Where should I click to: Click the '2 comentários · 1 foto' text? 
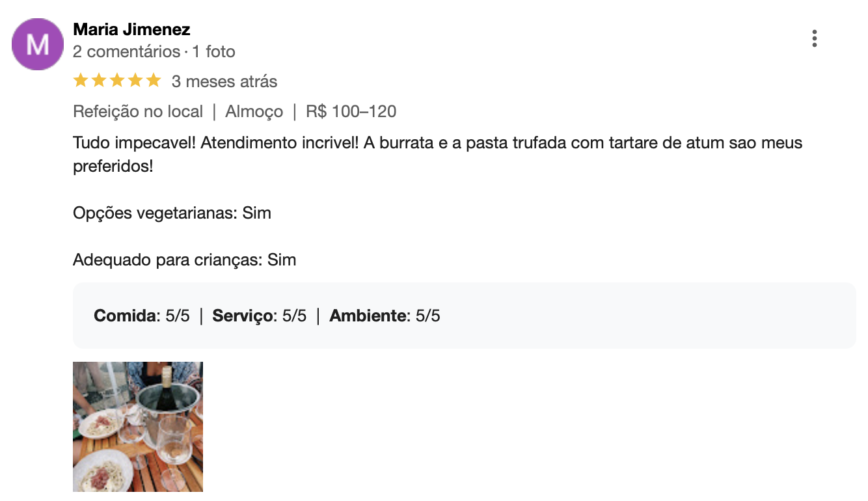[154, 51]
